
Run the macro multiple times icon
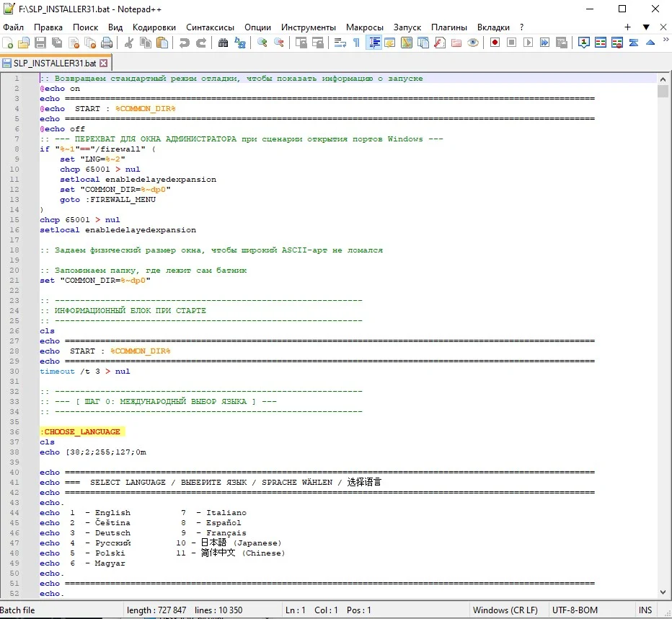click(544, 43)
